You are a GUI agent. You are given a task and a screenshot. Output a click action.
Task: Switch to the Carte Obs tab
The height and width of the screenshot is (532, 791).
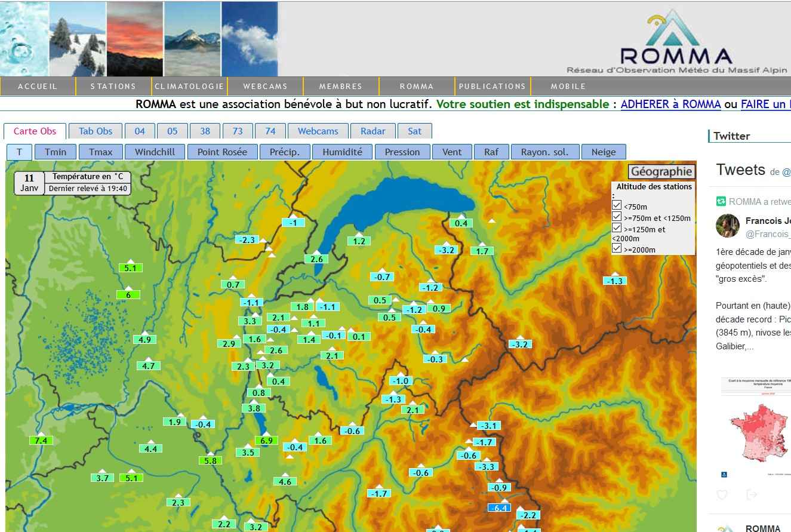coord(35,131)
